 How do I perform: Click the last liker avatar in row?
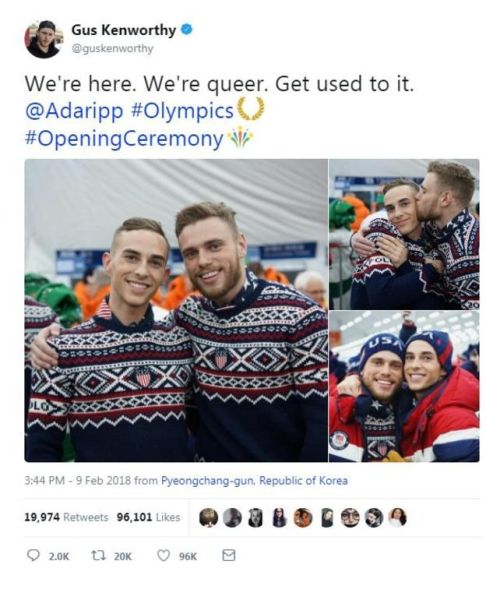pyautogui.click(x=398, y=518)
